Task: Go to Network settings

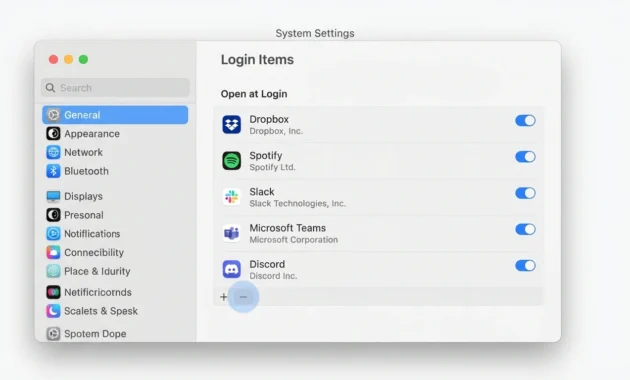Action: coord(83,152)
